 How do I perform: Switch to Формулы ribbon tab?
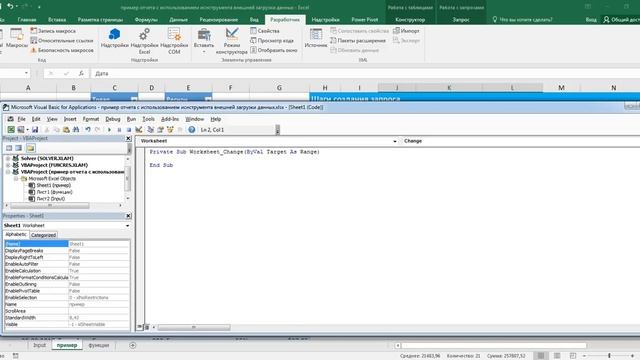(x=146, y=20)
